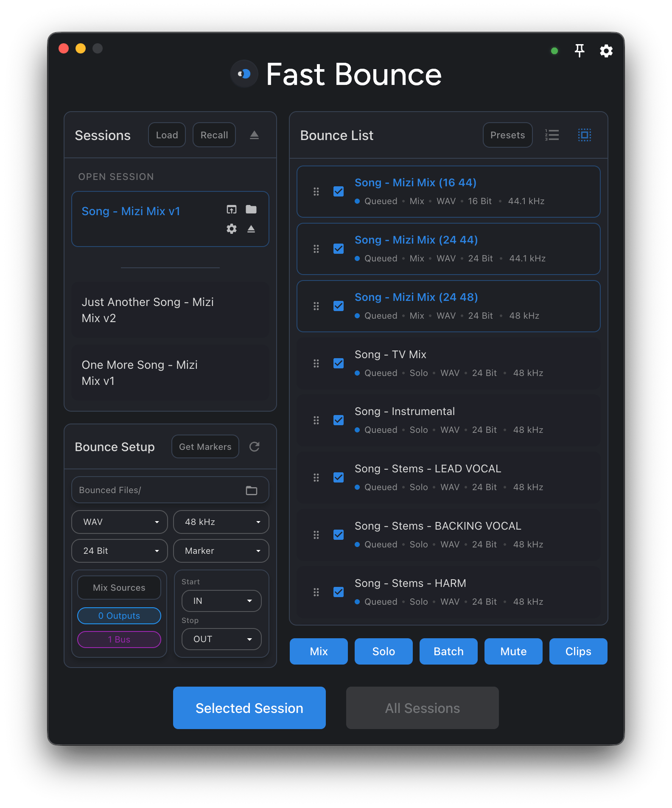This screenshot has width=672, height=808.
Task: Click the select-all icon in Bounce List header
Action: (x=585, y=135)
